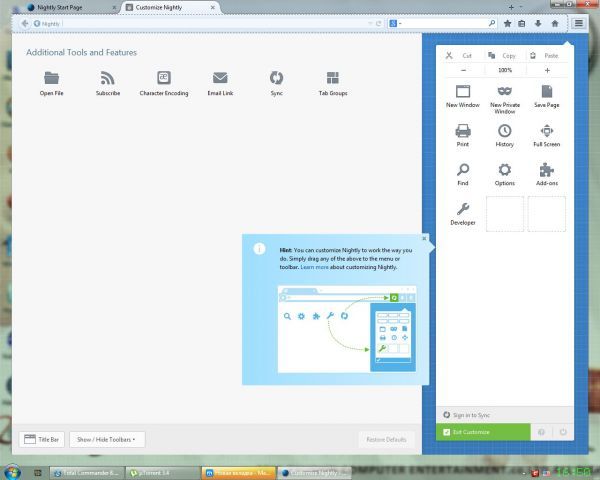600x480 pixels.
Task: Click the Paste clipboard button
Action: [547, 56]
